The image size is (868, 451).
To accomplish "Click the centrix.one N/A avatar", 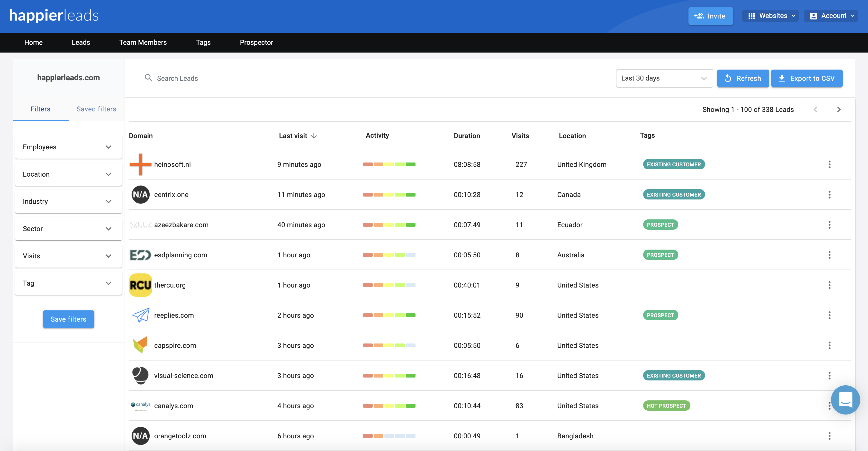I will tap(141, 195).
